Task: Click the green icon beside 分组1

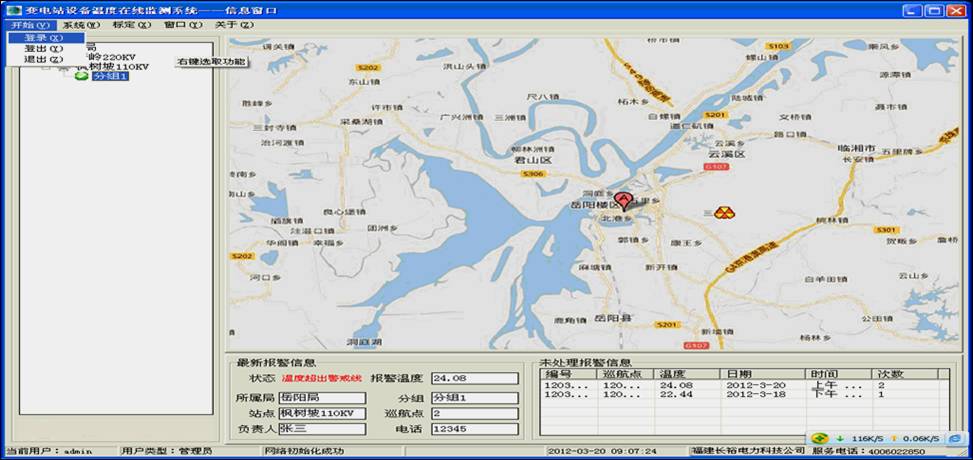Action: click(x=81, y=77)
